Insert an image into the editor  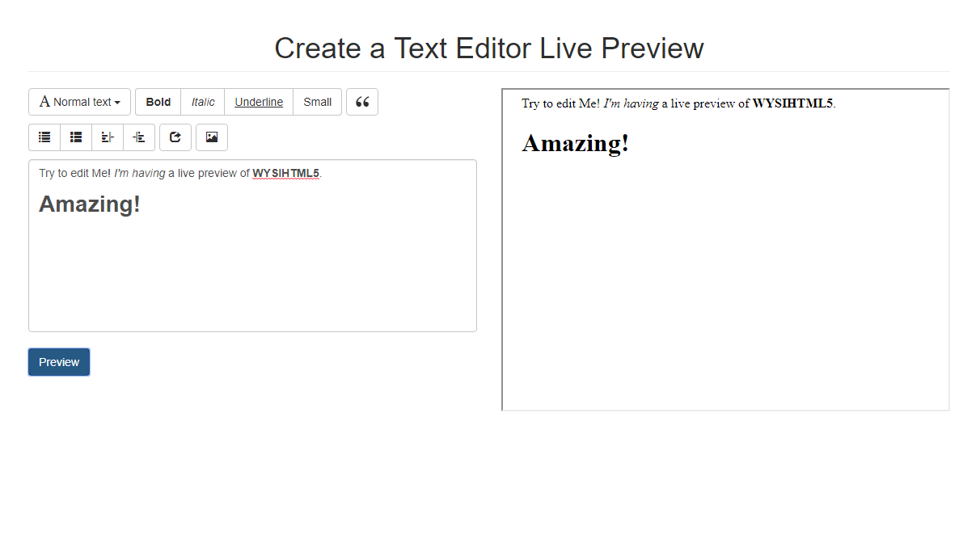point(211,137)
